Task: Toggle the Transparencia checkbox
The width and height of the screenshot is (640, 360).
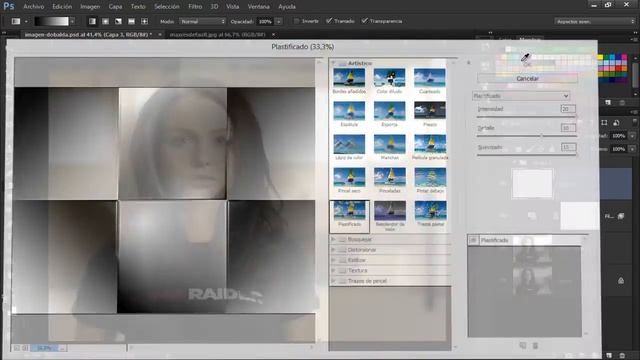Action: point(364,21)
